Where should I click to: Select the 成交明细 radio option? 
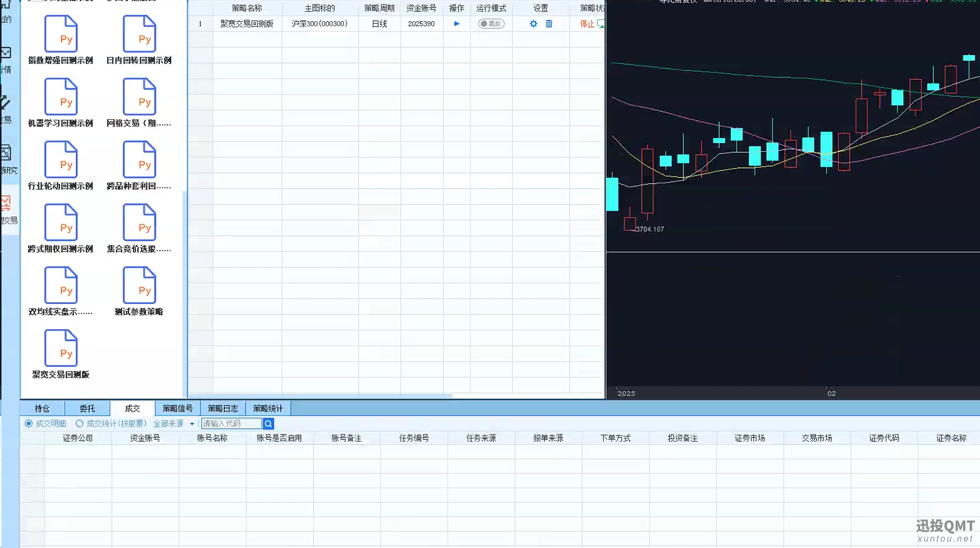click(29, 424)
